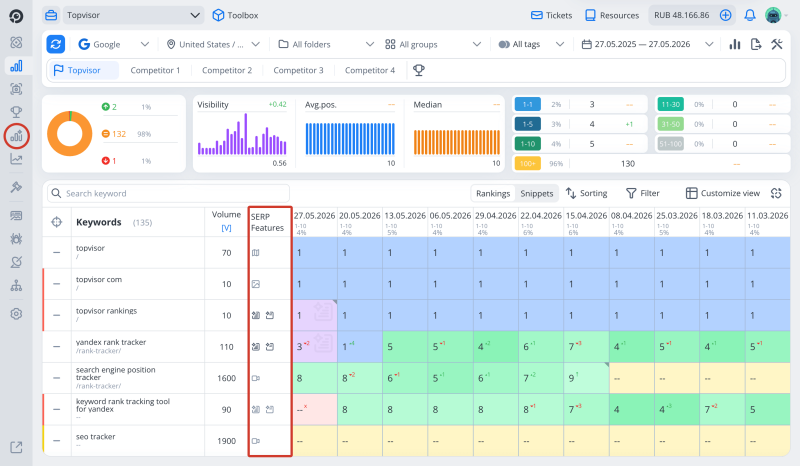Toggle the 11-30 position range badge
The height and width of the screenshot is (466, 800).
(670, 104)
